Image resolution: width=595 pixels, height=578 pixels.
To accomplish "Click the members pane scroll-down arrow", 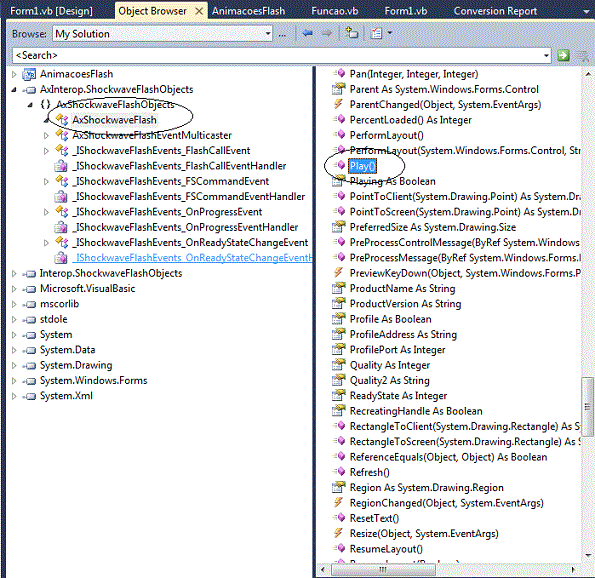I will tap(587, 555).
